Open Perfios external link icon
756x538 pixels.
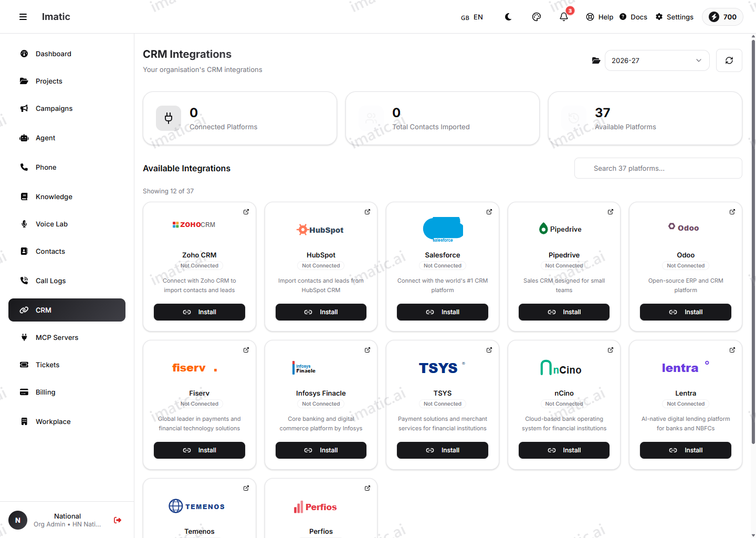point(367,488)
